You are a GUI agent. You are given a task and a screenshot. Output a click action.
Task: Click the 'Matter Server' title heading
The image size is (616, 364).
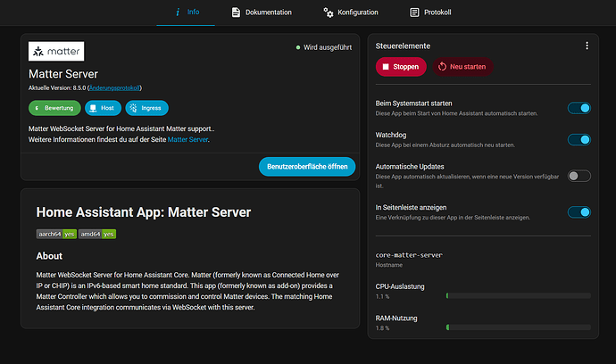point(63,74)
